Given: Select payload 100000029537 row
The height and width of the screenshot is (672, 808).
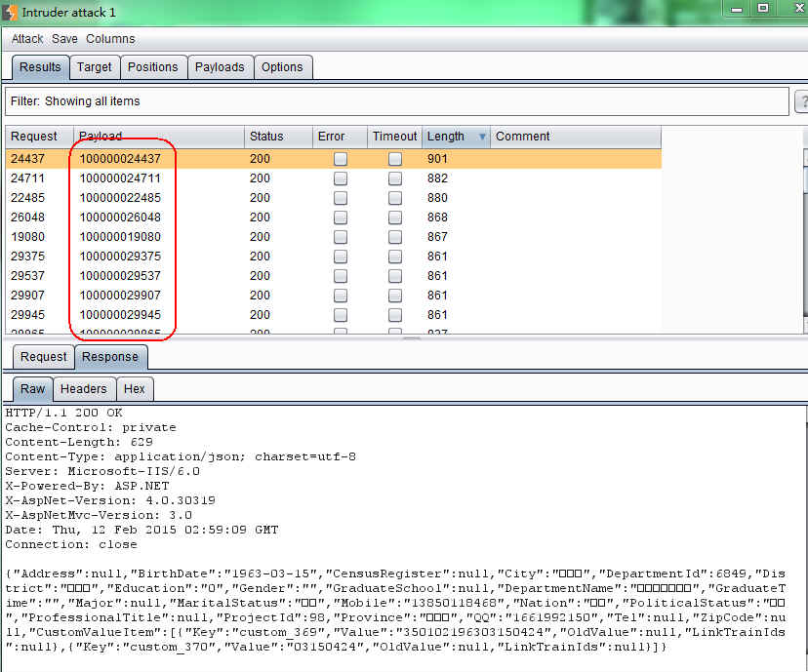Looking at the screenshot, I should pos(334,276).
